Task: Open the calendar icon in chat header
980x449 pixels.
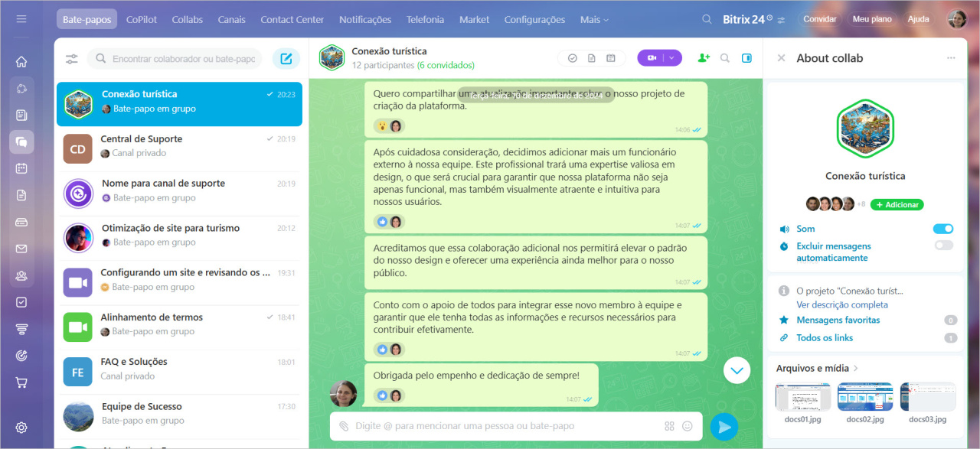Action: coord(611,58)
